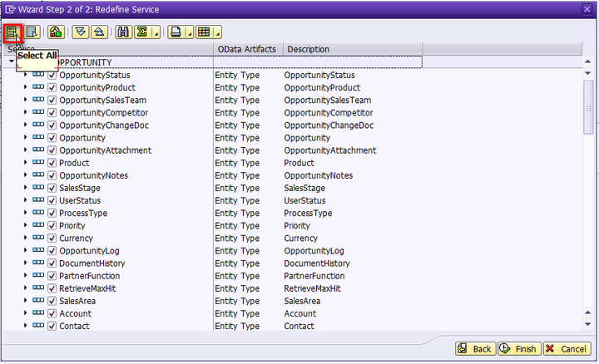Expand the UserStatus tree node
This screenshot has width=599, height=364.
click(25, 200)
